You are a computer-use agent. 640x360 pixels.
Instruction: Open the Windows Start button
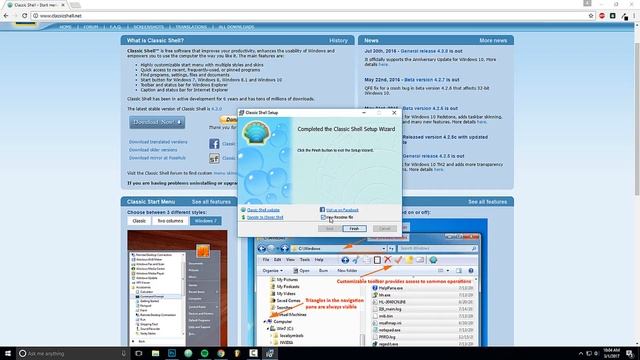[8, 353]
